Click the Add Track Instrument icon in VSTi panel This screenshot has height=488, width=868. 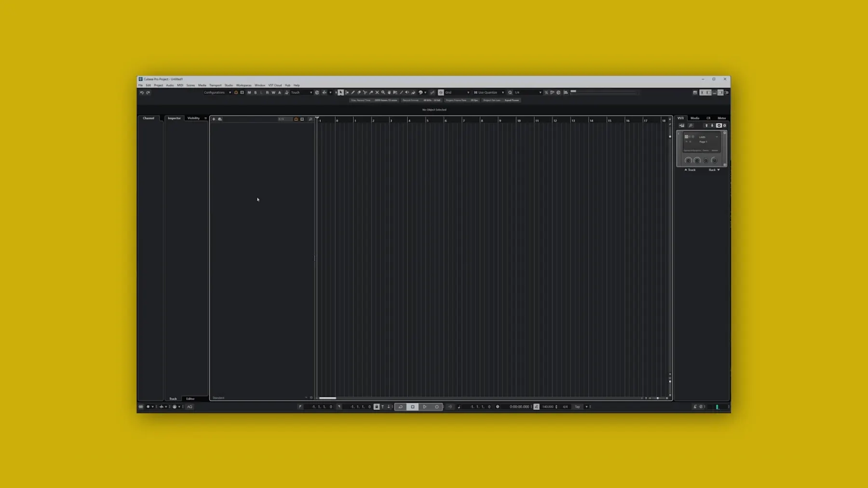point(682,126)
